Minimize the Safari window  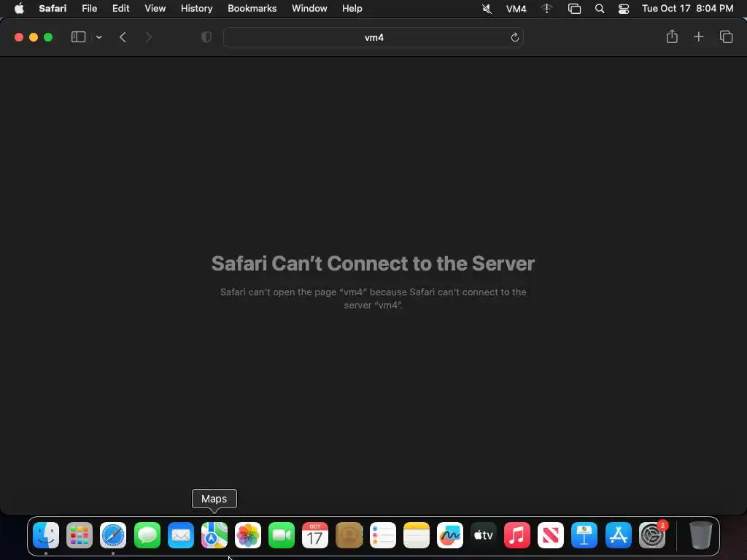click(x=34, y=37)
